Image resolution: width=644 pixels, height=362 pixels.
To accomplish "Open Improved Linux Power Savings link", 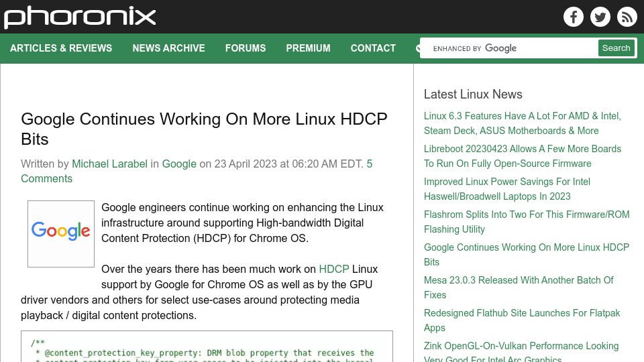I will click(x=507, y=189).
